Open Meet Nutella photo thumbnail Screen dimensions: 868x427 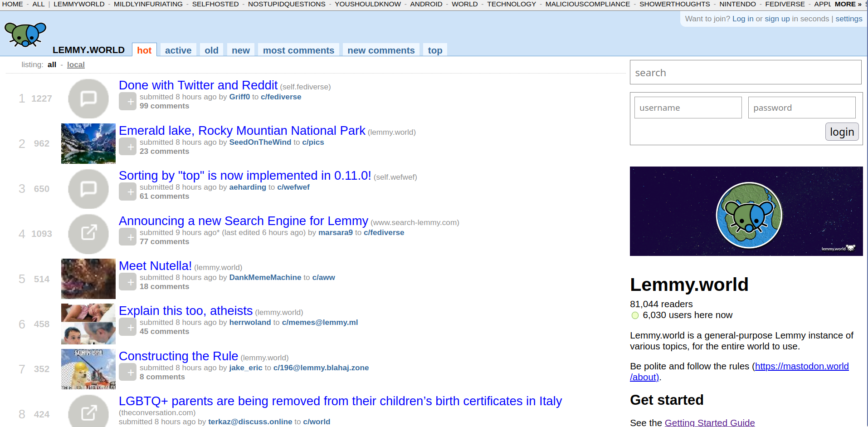click(x=88, y=279)
